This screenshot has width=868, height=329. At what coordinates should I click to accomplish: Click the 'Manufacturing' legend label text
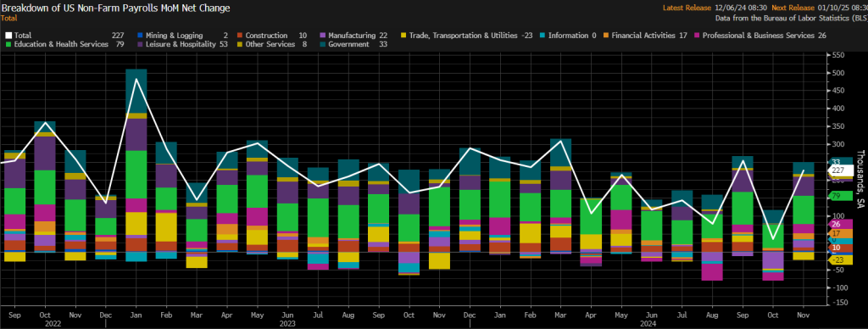click(x=352, y=36)
